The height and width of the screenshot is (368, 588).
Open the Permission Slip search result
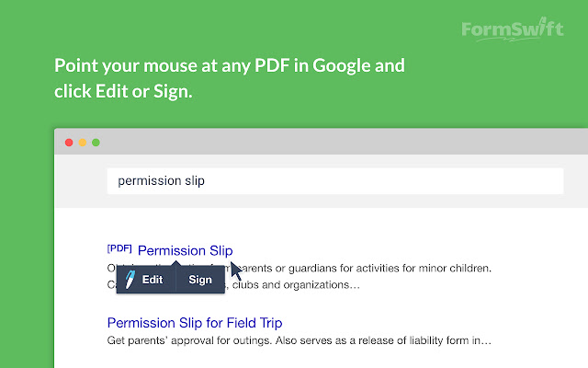coord(186,250)
